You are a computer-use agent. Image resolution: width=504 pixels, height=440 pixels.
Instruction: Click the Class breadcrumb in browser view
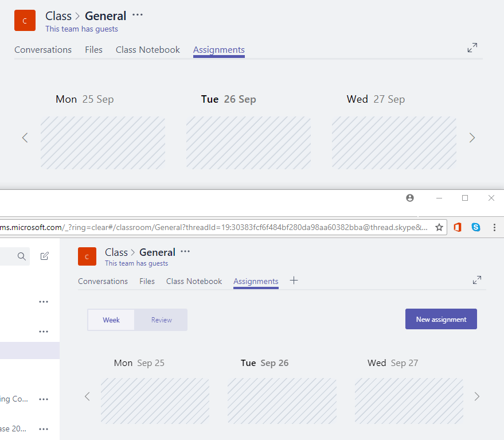pyautogui.click(x=116, y=252)
